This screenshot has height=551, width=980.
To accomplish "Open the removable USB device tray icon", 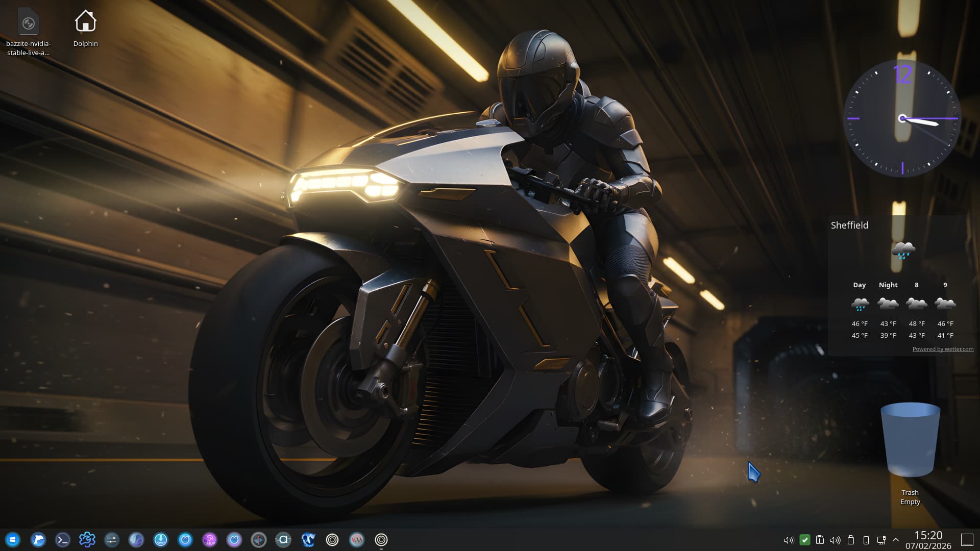I will [850, 540].
